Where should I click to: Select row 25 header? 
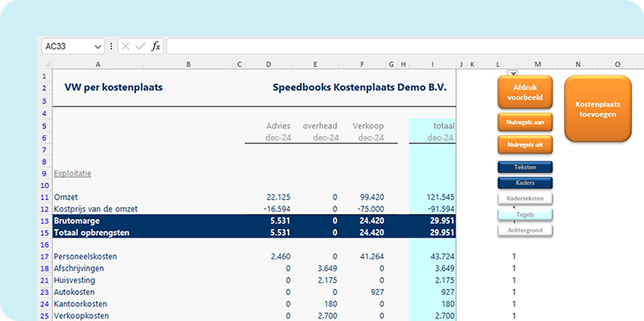44,316
